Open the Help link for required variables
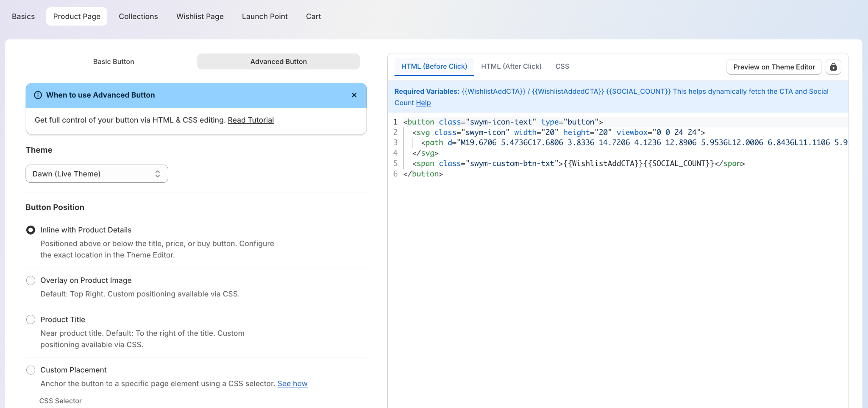Image resolution: width=868 pixels, height=408 pixels. pyautogui.click(x=423, y=103)
